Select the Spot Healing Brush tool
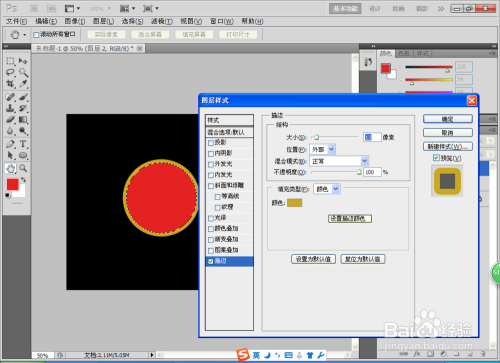The width and height of the screenshot is (500, 363). tap(10, 97)
